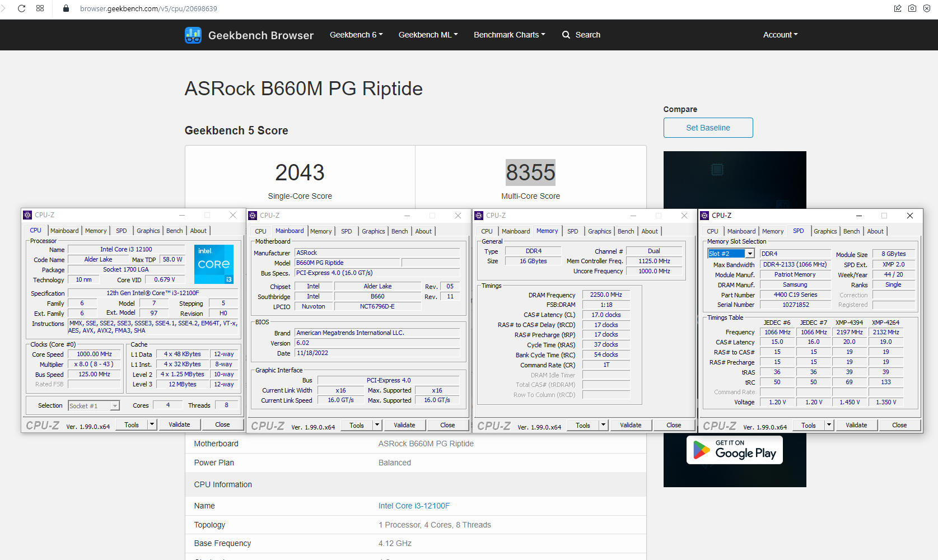
Task: Select the CPU tab in SPD window
Action: (712, 231)
